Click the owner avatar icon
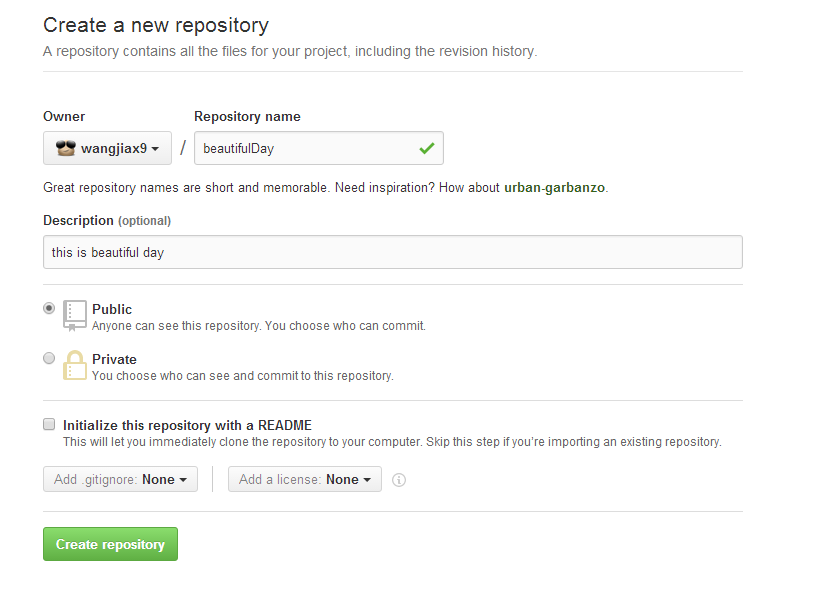This screenshot has height=601, width=813. coord(66,148)
